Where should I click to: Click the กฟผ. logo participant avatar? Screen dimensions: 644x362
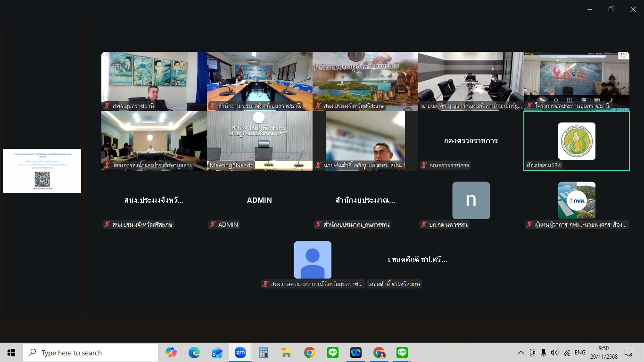click(x=576, y=200)
